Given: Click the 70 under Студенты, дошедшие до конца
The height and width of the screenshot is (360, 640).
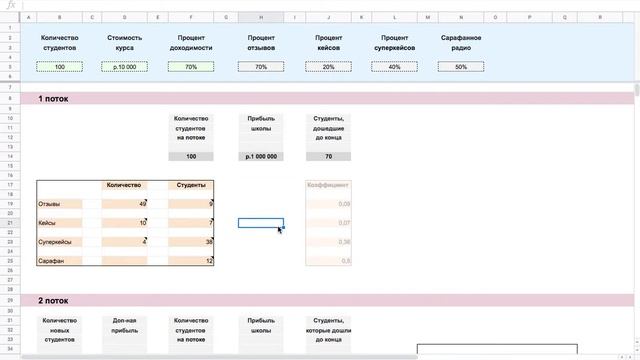Looking at the screenshot, I should 328,156.
